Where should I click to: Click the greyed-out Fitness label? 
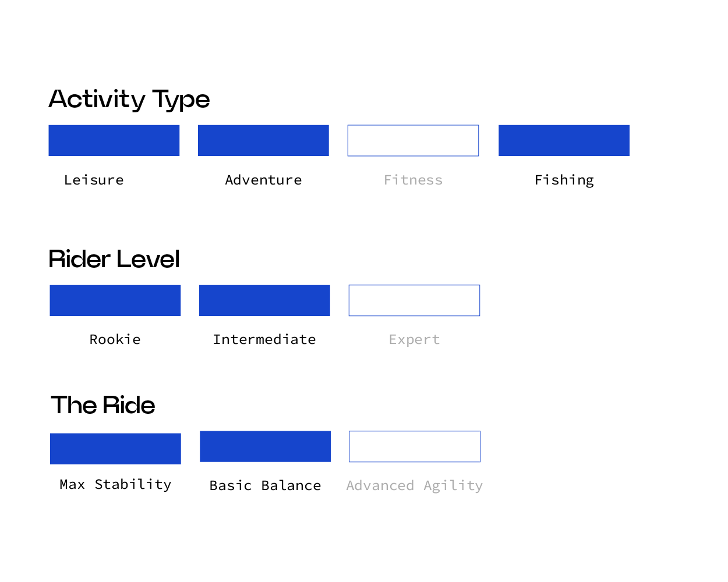(413, 180)
